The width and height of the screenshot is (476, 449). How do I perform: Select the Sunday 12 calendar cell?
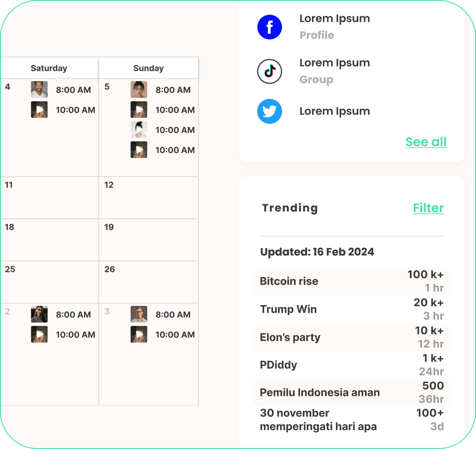coord(149,198)
